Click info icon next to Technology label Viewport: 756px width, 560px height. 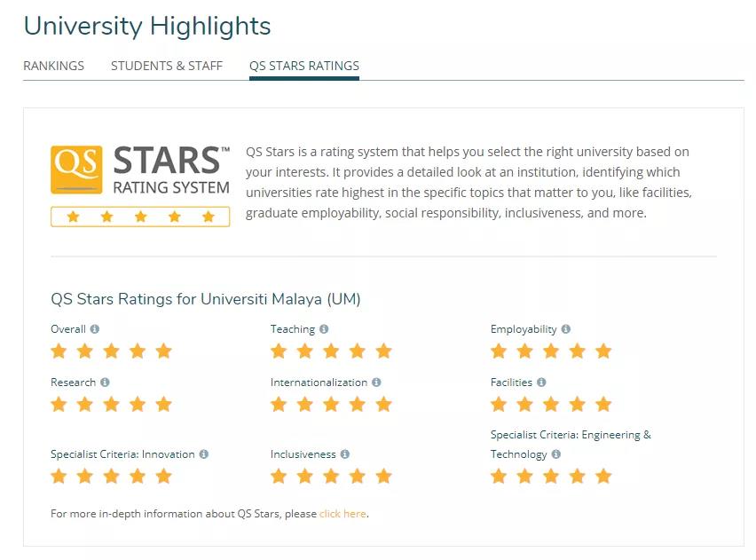pyautogui.click(x=556, y=454)
